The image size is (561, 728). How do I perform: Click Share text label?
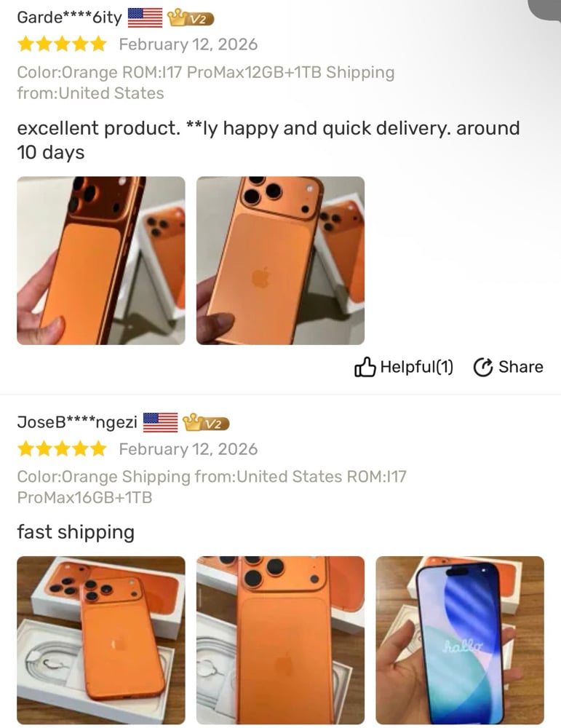[x=521, y=367]
